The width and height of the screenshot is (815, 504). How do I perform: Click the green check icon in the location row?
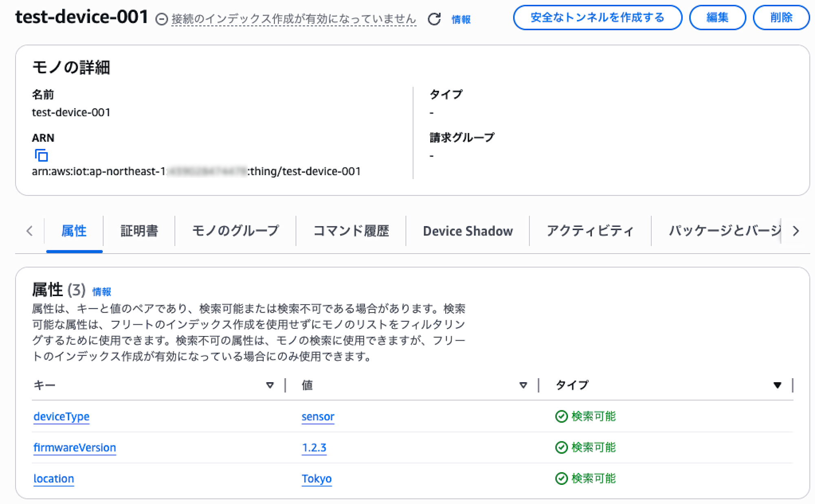(561, 478)
